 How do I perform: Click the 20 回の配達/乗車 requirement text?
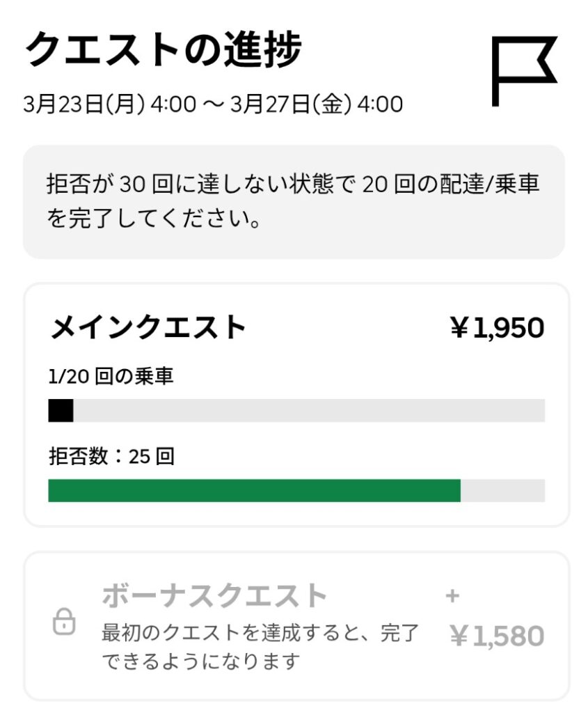[x=451, y=185]
